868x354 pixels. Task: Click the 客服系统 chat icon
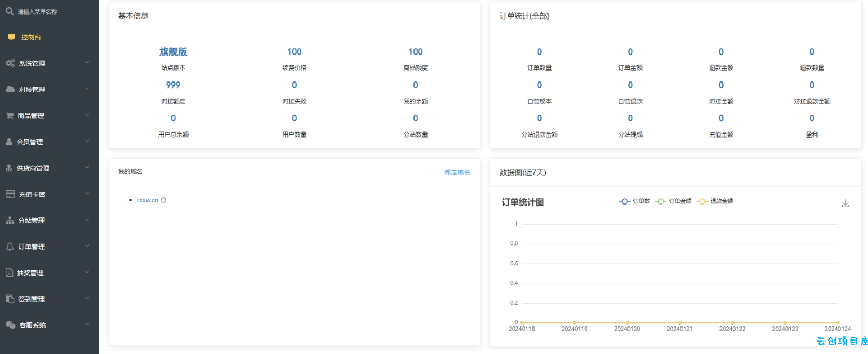10,325
